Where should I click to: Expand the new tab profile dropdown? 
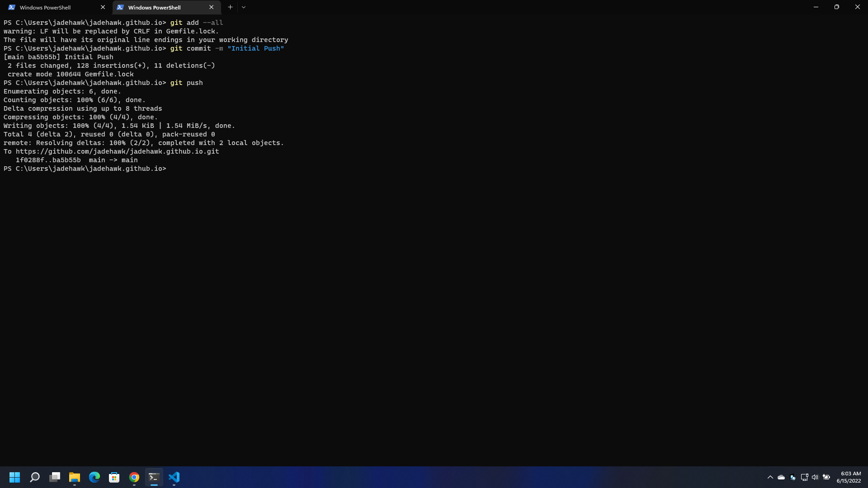(x=244, y=7)
